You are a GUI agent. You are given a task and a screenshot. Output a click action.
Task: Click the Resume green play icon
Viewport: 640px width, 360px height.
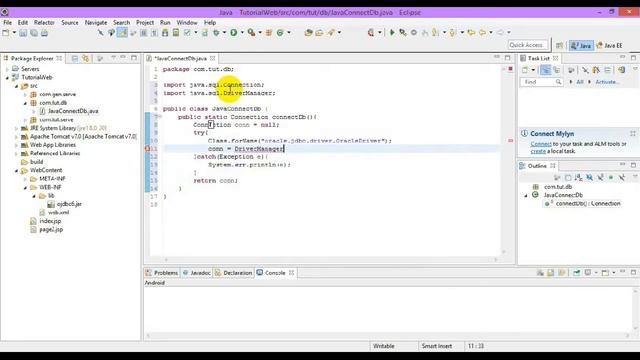click(x=392, y=33)
